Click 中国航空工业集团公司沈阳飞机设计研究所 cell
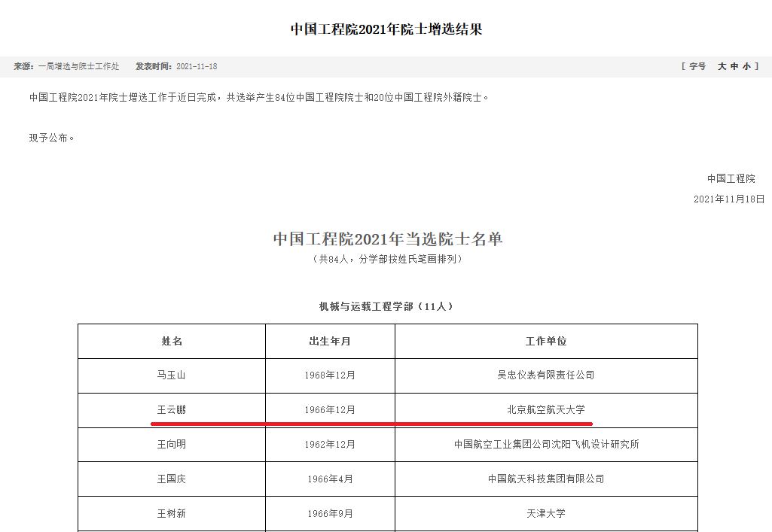Screen dimensions: 772x532 tap(546, 444)
